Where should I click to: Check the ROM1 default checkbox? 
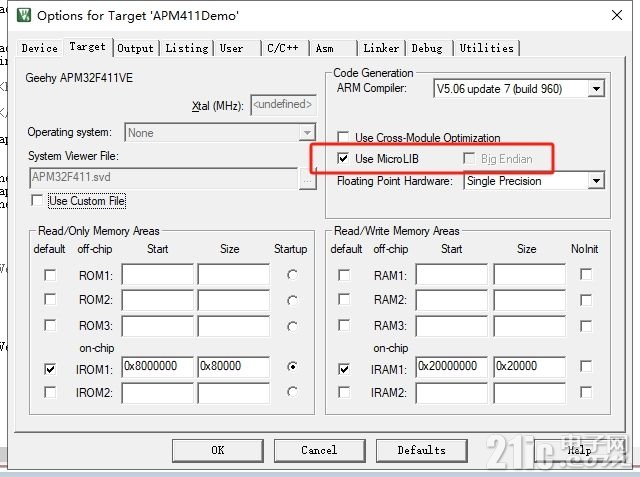tap(50, 275)
